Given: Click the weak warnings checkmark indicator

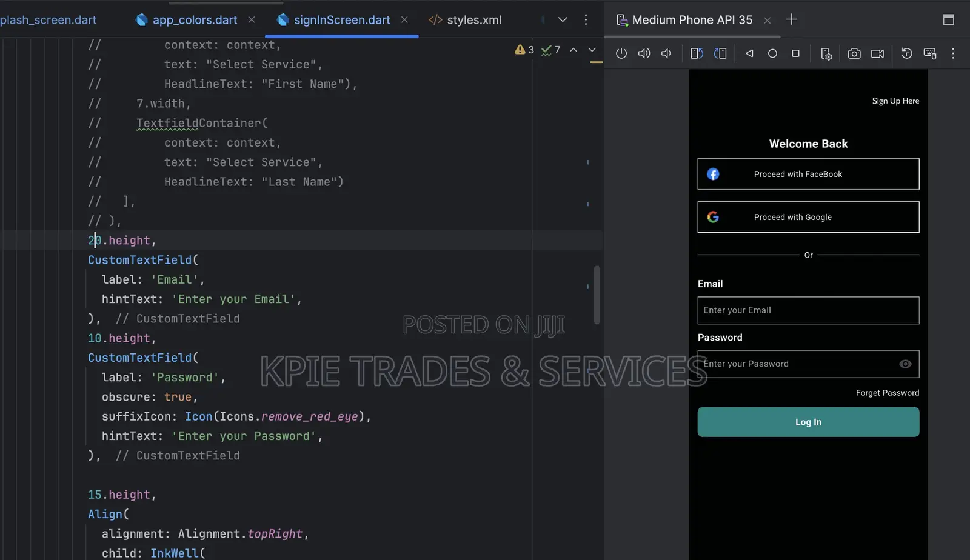Looking at the screenshot, I should [x=550, y=50].
